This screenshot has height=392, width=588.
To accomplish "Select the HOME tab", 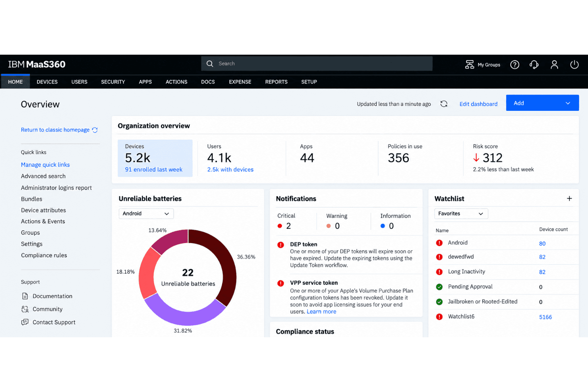I will [15, 82].
